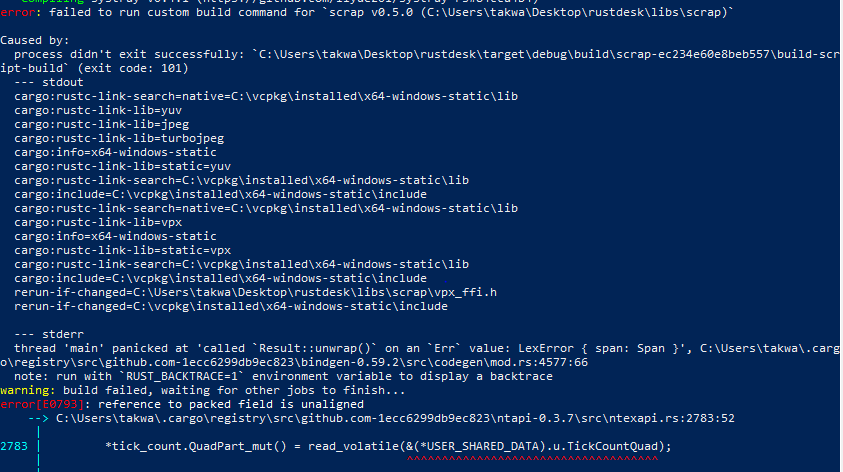Click the red "error" word on the top line
This screenshot has height=472, width=843.
point(16,11)
